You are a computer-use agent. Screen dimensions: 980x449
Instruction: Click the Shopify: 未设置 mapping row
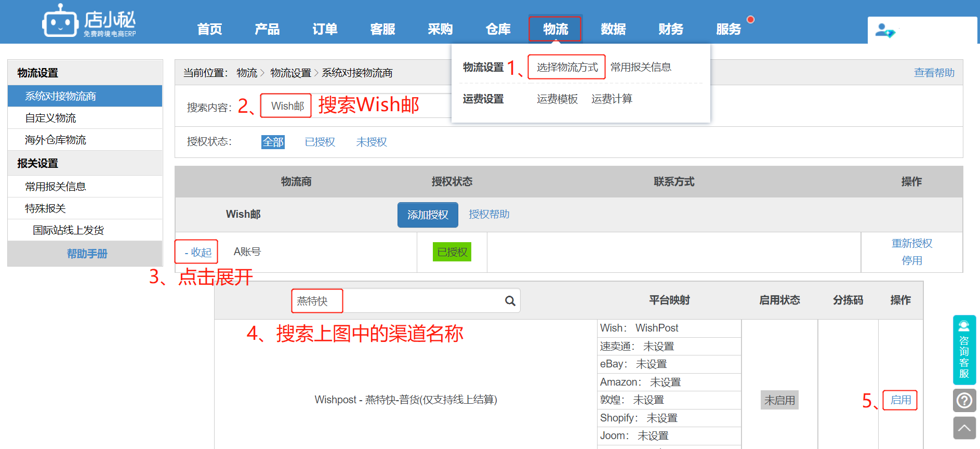[x=669, y=418]
